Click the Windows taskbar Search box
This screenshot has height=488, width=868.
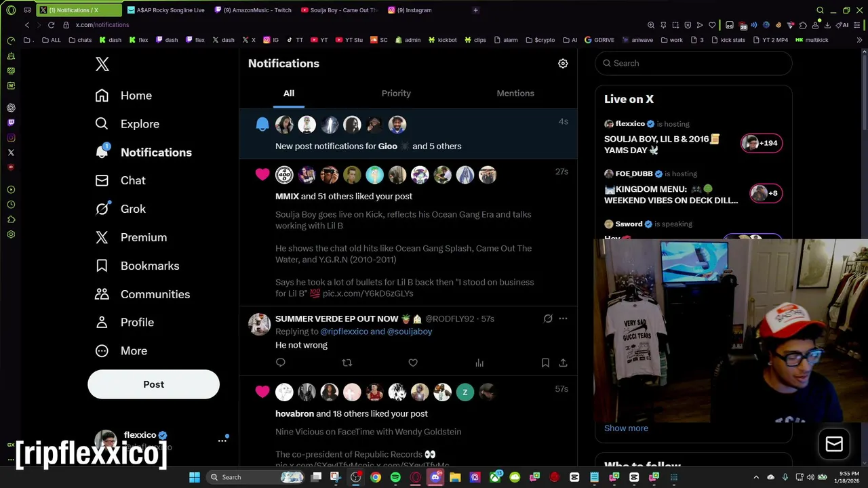pos(256,477)
